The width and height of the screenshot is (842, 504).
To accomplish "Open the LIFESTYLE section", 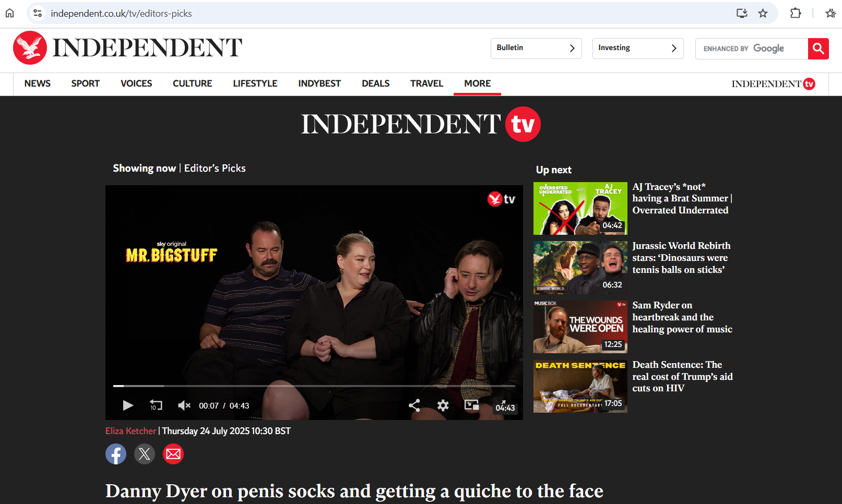I will [255, 83].
